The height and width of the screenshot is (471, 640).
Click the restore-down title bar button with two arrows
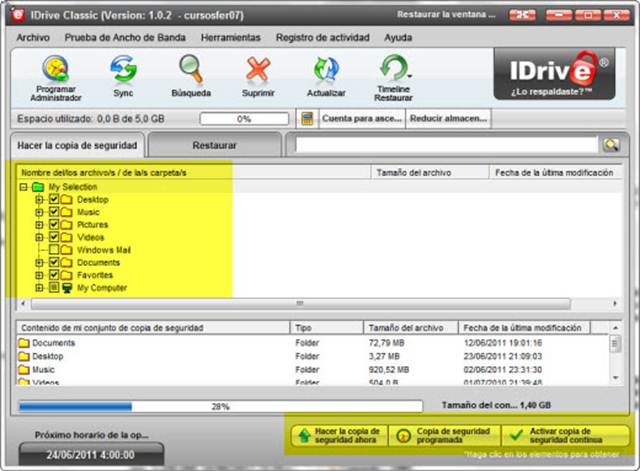coord(522,15)
